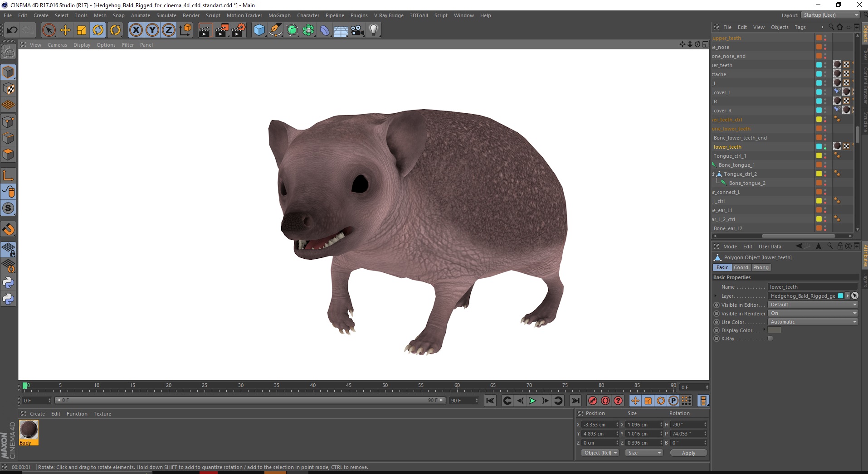This screenshot has height=474, width=868.
Task: Click the Apply button
Action: 688,453
